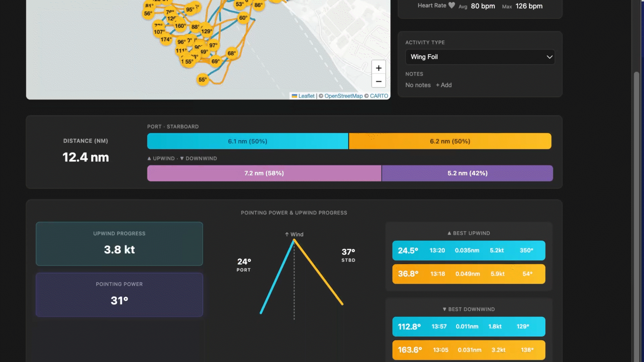This screenshot has height=362, width=644.
Task: Click the heart icon beside Heart Rate
Action: [452, 5]
